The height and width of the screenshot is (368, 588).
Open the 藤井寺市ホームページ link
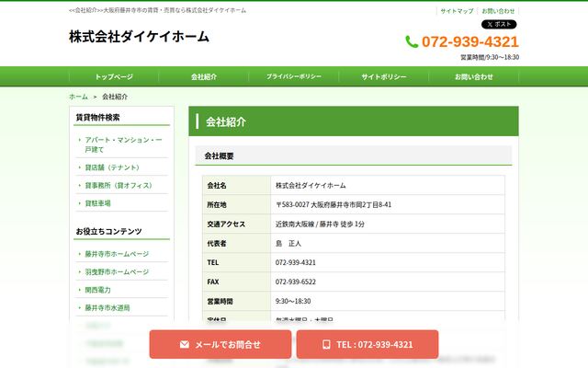(x=117, y=254)
